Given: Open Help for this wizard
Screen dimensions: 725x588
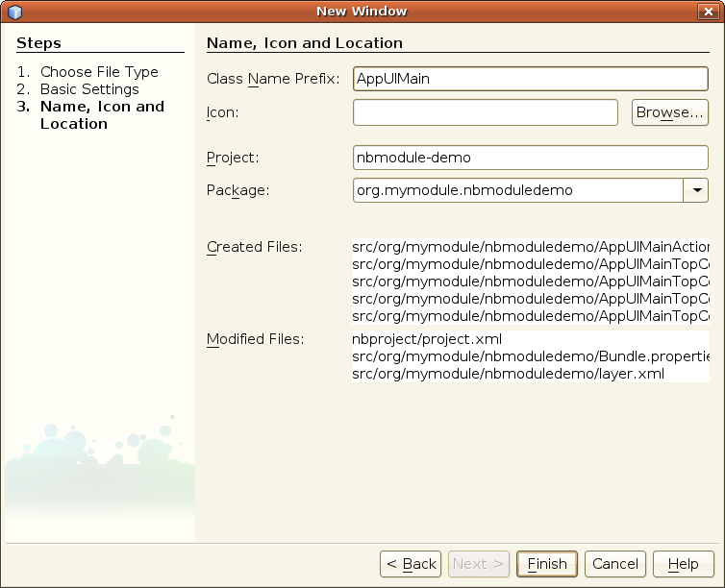Looking at the screenshot, I should click(x=684, y=564).
